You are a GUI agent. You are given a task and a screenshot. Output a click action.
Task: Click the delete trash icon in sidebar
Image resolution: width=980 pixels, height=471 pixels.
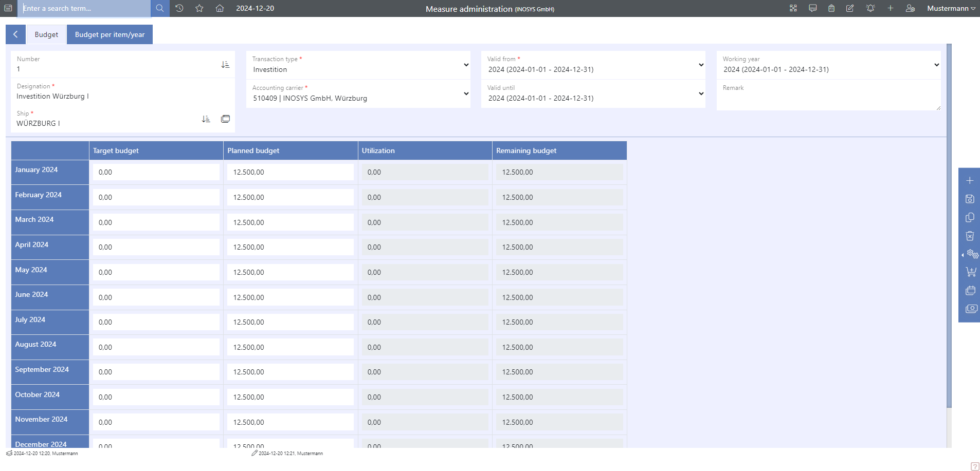(970, 236)
